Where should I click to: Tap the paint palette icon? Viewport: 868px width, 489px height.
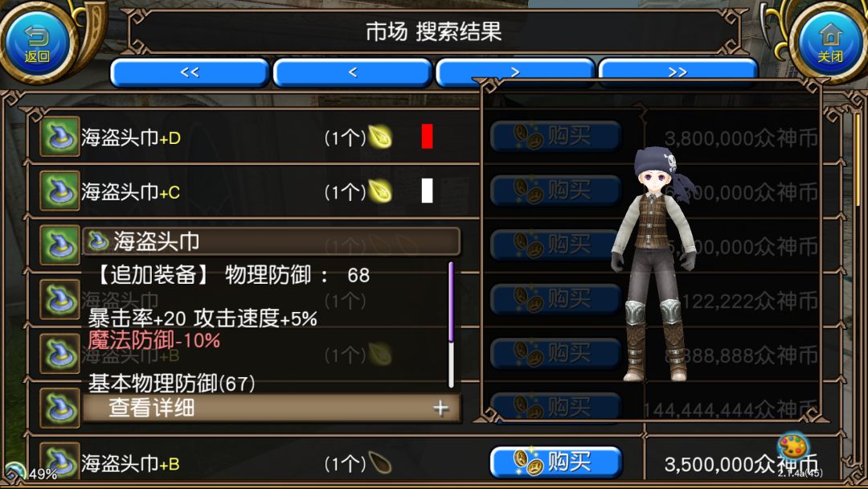tap(794, 447)
